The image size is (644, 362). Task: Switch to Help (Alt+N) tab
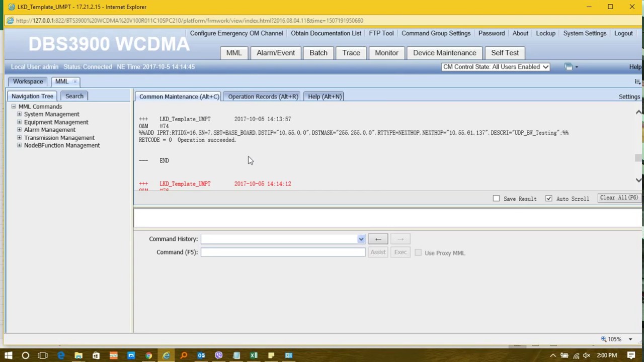[x=325, y=97]
